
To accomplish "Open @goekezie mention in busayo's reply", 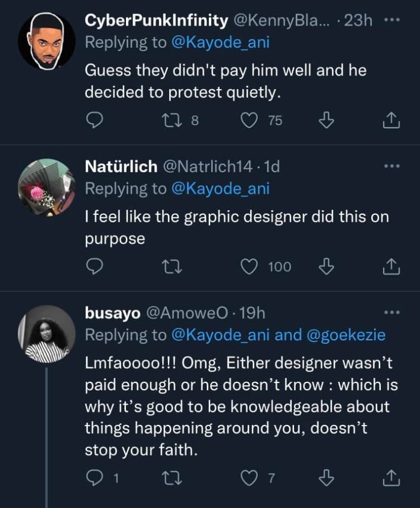I will 347,335.
